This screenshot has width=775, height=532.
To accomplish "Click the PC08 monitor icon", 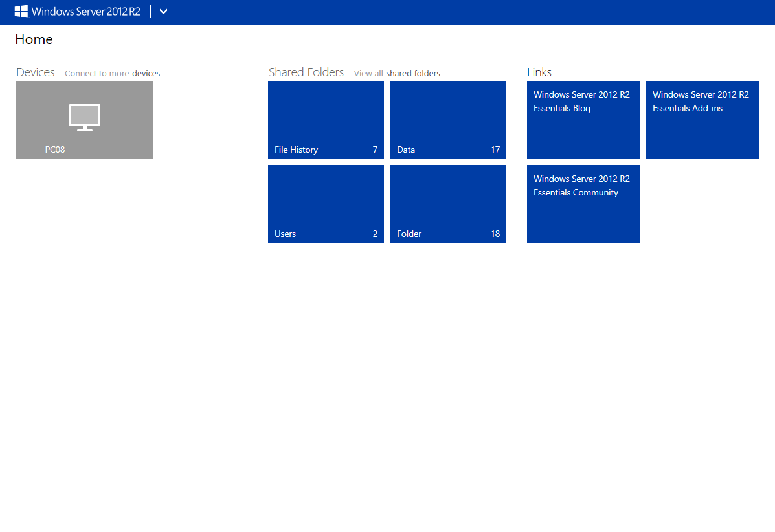I will click(x=85, y=117).
